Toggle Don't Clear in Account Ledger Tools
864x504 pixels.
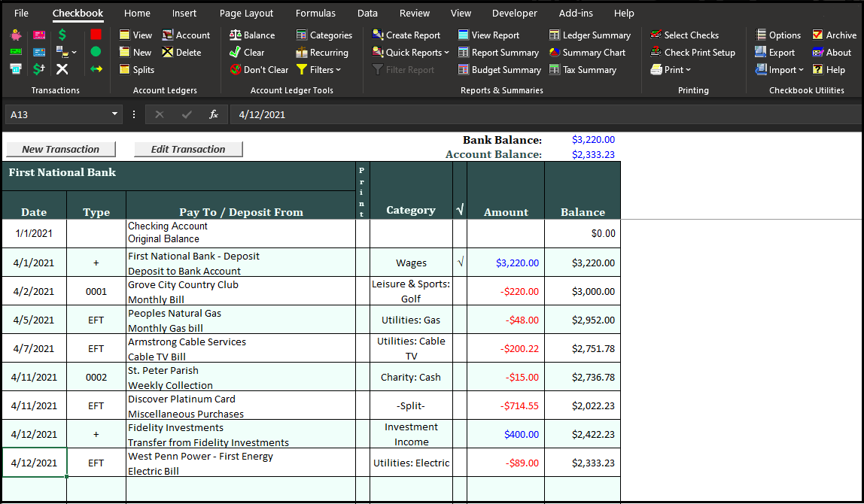coord(258,69)
